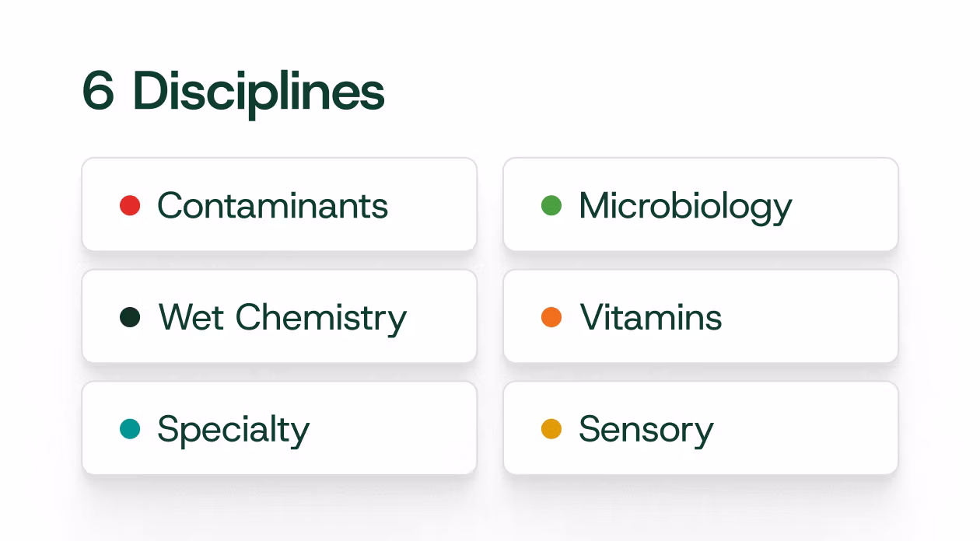Choose the Sensory discipline card
The image size is (980, 541).
click(701, 428)
